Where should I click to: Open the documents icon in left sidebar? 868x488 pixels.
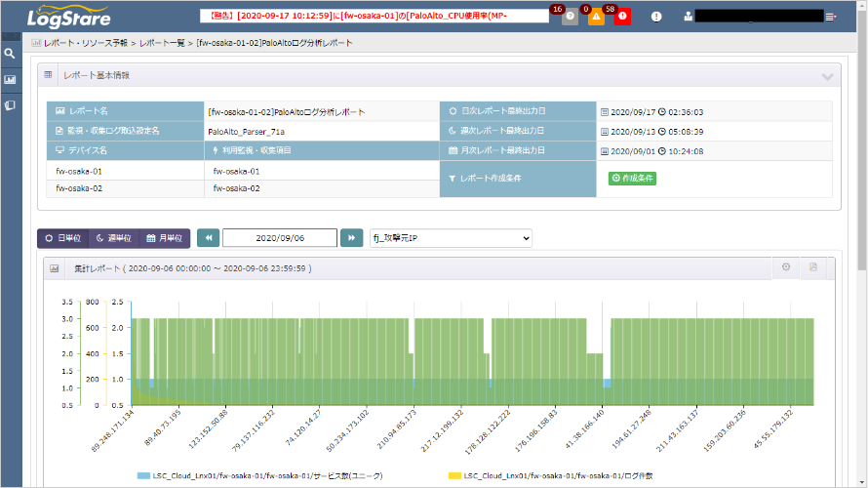tap(10, 105)
